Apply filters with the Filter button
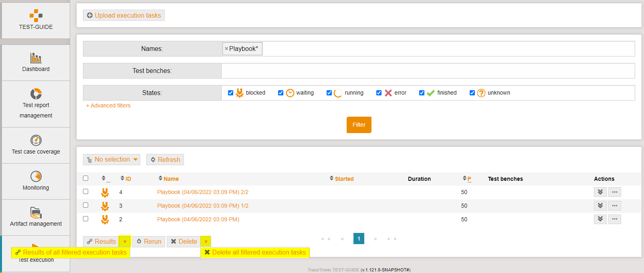The width and height of the screenshot is (644, 273). tap(359, 125)
